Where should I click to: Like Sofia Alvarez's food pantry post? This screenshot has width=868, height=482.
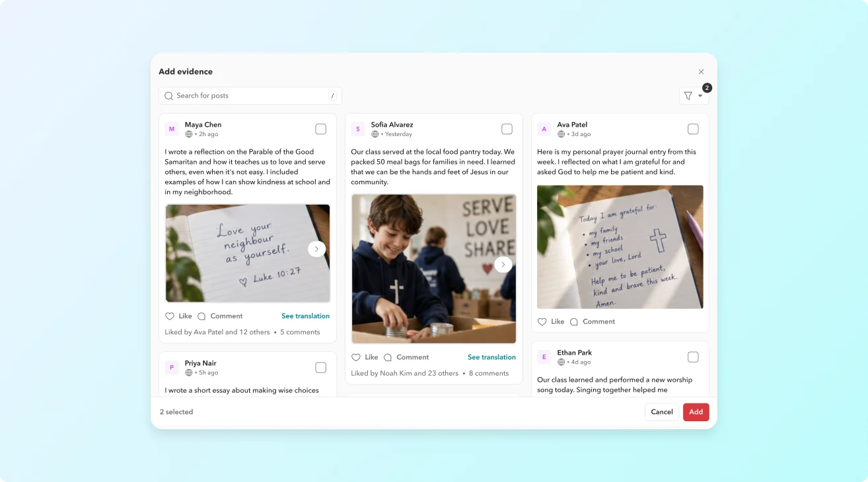365,357
